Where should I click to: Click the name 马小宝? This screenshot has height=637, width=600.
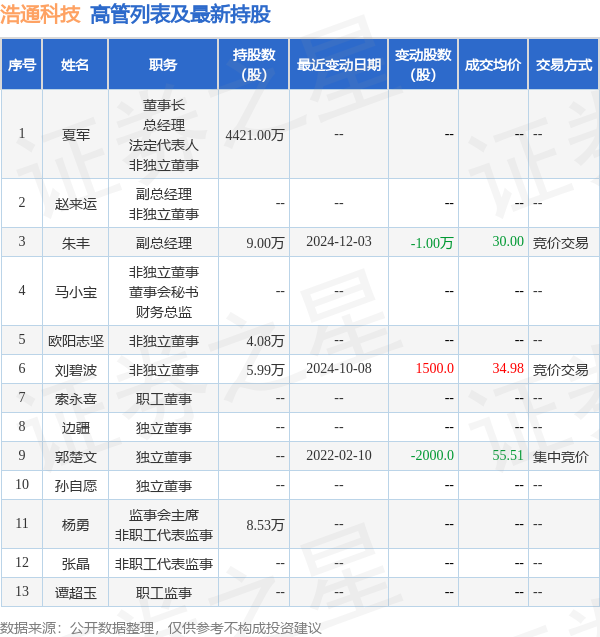(x=76, y=292)
